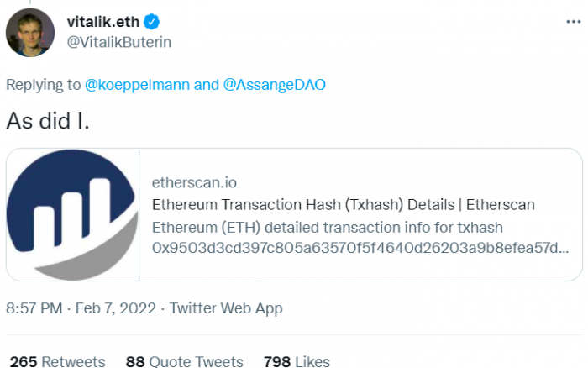Click the Feb 7, 2022 date
The width and height of the screenshot is (588, 368).
[116, 308]
